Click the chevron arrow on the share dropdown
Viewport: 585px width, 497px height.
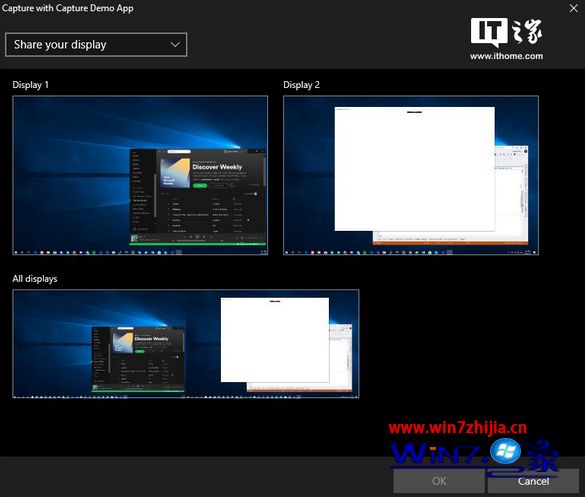[x=175, y=45]
